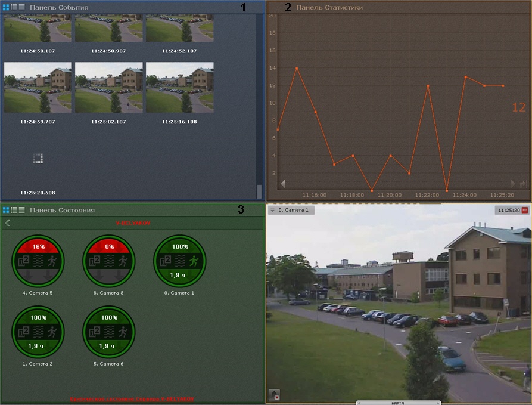Open Camera 8 status indicator

109,261
